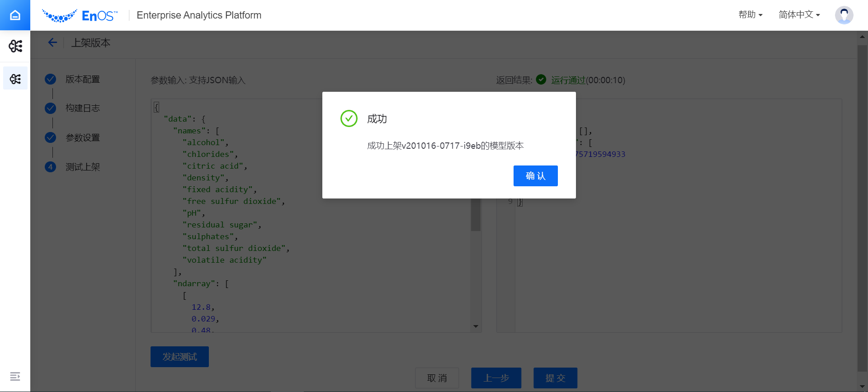
Task: Click the green success checkmark in the dialog
Action: coord(349,118)
